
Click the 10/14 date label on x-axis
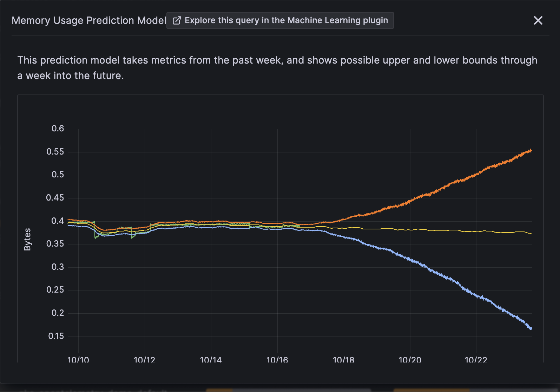pyautogui.click(x=211, y=360)
